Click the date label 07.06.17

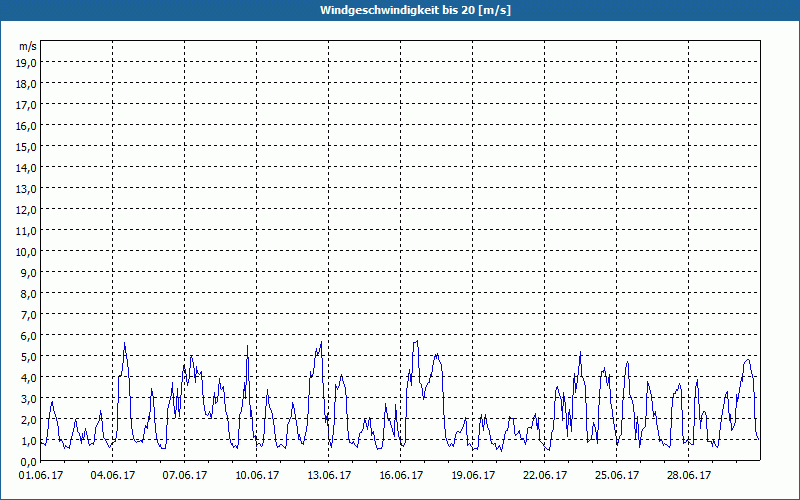185,476
